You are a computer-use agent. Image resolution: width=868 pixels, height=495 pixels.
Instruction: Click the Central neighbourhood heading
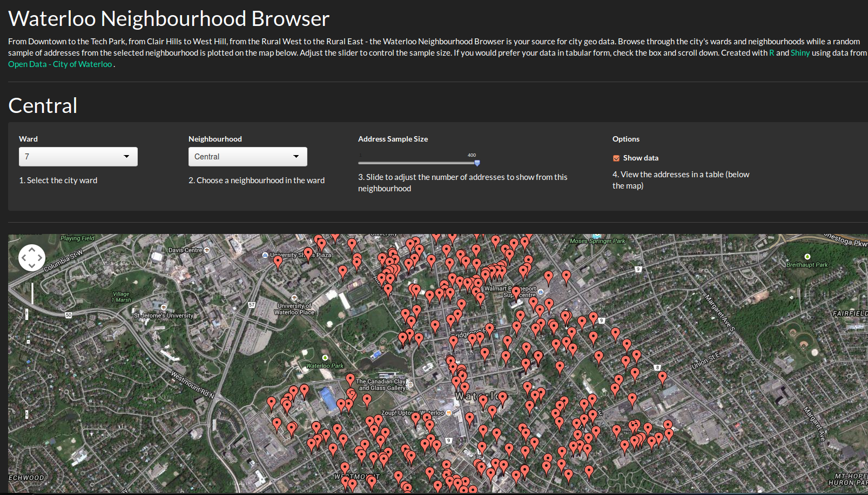click(x=43, y=106)
